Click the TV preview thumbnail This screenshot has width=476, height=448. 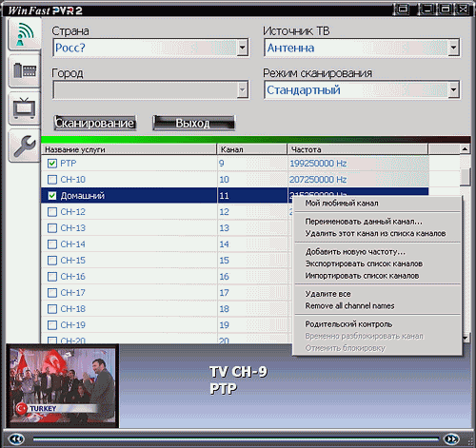coord(63,385)
